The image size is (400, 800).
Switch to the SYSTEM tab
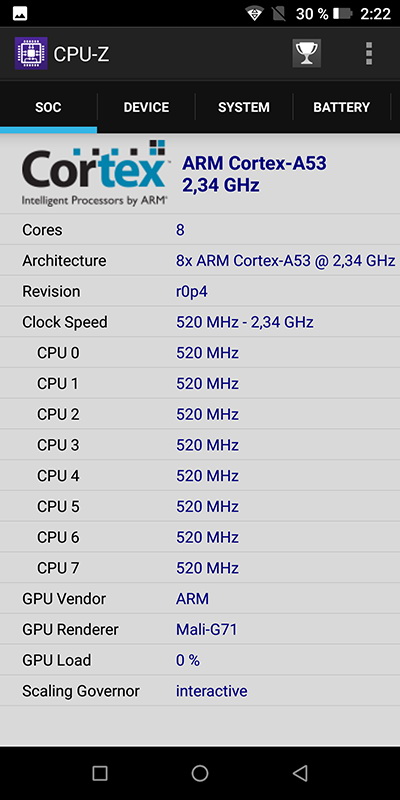point(244,107)
